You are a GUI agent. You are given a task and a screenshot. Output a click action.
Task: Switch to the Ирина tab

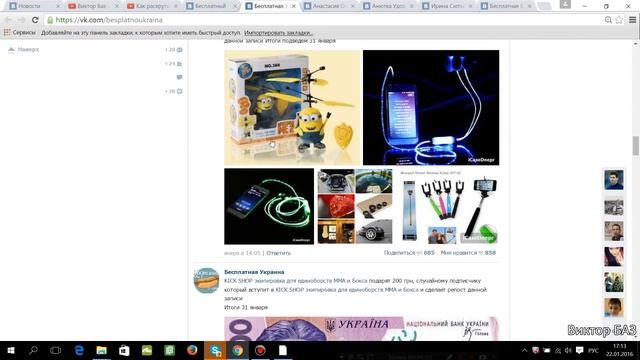click(x=447, y=6)
